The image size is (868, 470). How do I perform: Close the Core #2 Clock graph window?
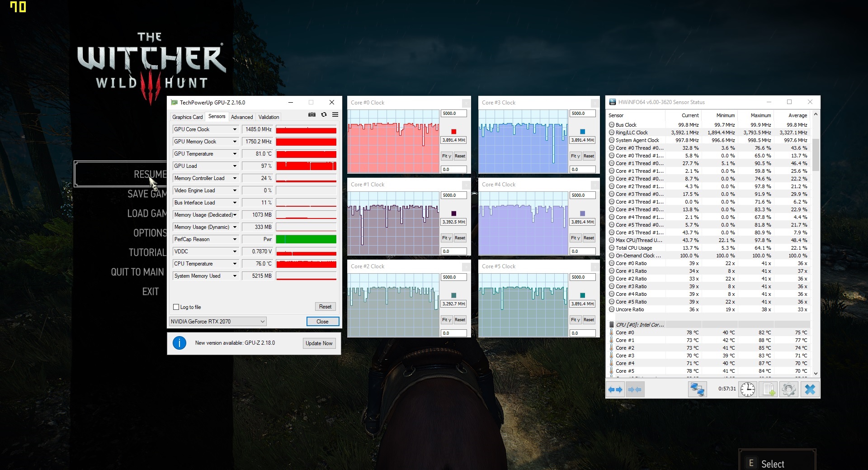[x=466, y=266]
